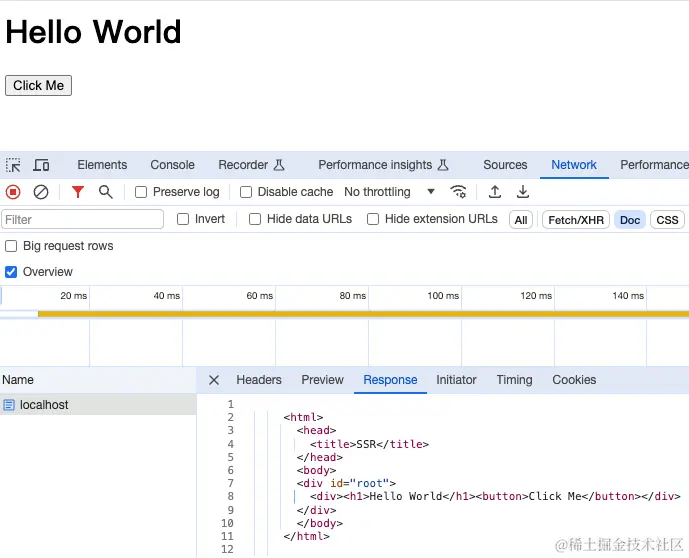
Task: Toggle the device toolbar icon
Action: (41, 165)
